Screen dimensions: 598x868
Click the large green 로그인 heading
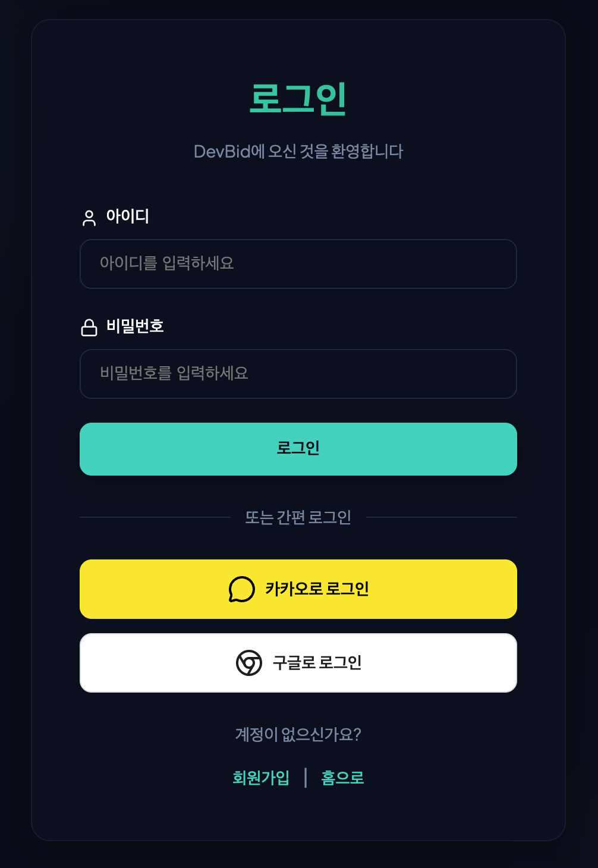coord(298,99)
